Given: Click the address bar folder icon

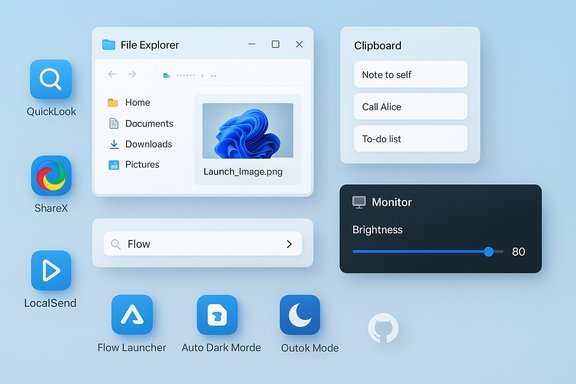Looking at the screenshot, I should coord(166,75).
